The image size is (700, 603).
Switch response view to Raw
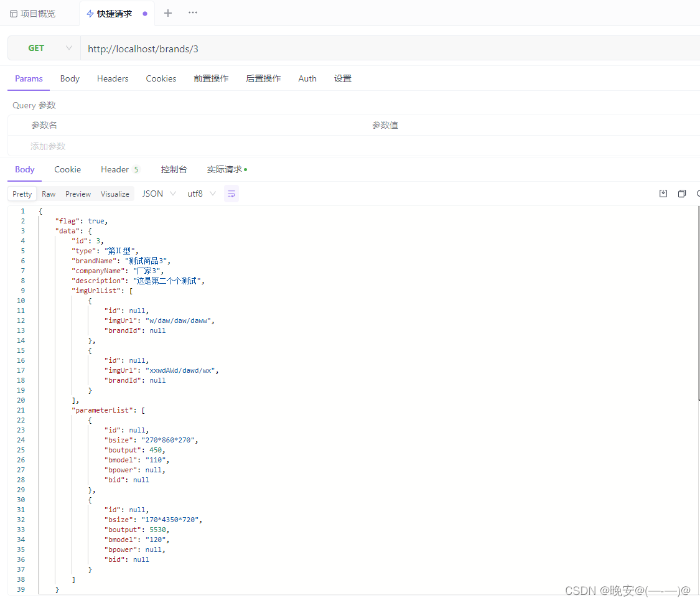49,194
